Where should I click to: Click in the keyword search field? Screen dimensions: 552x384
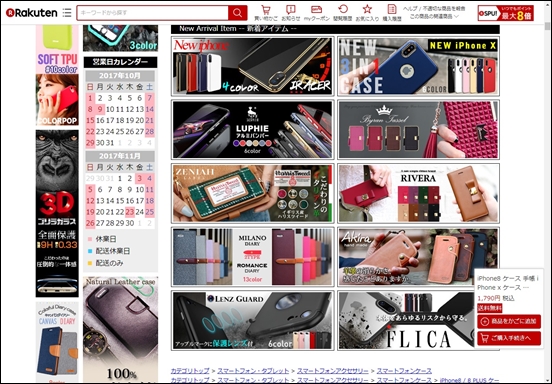click(152, 13)
